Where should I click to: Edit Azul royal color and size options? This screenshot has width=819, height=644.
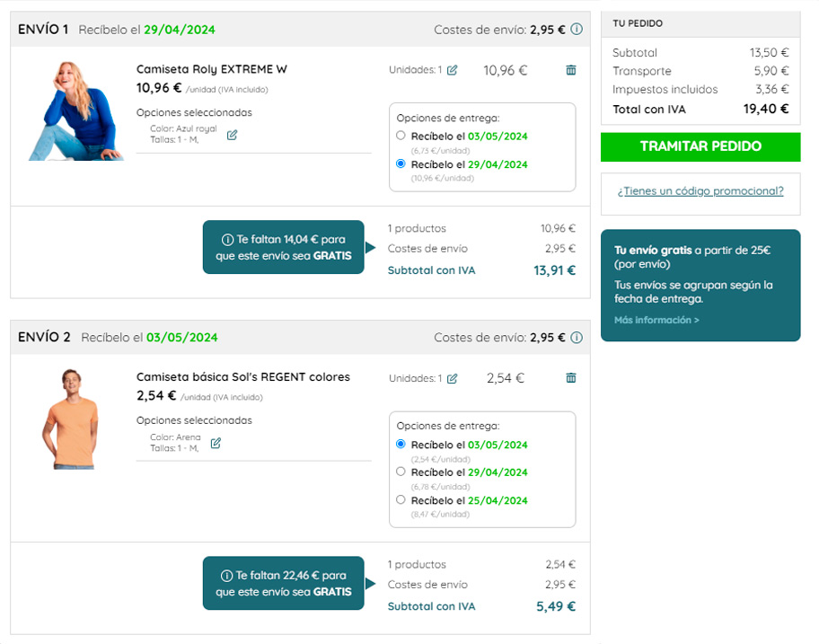[232, 135]
